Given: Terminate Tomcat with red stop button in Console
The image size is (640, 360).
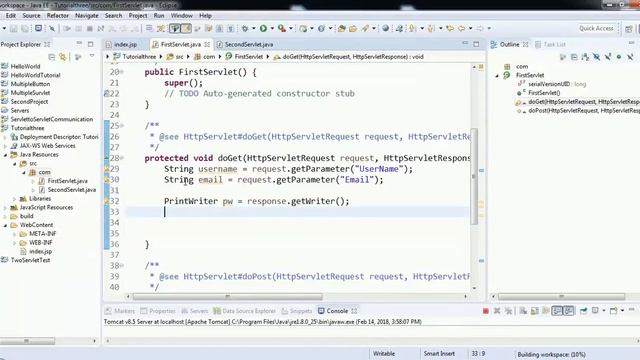Looking at the screenshot, I should pos(485,311).
